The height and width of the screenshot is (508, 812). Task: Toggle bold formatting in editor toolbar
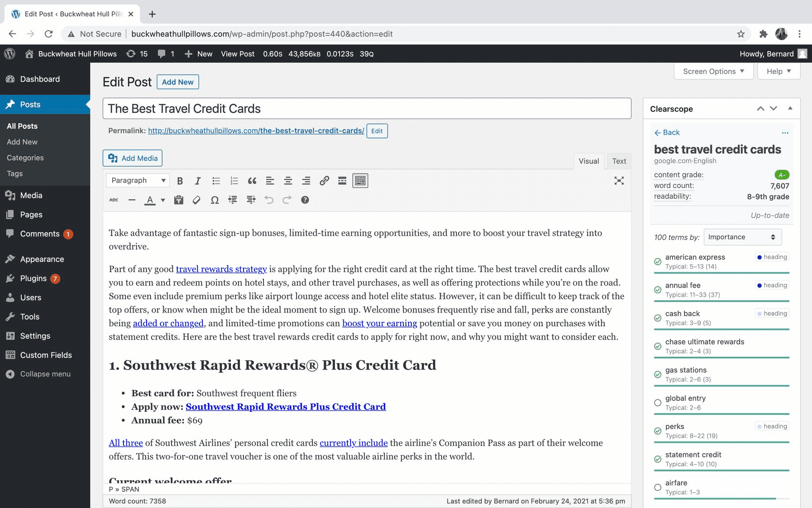click(180, 181)
